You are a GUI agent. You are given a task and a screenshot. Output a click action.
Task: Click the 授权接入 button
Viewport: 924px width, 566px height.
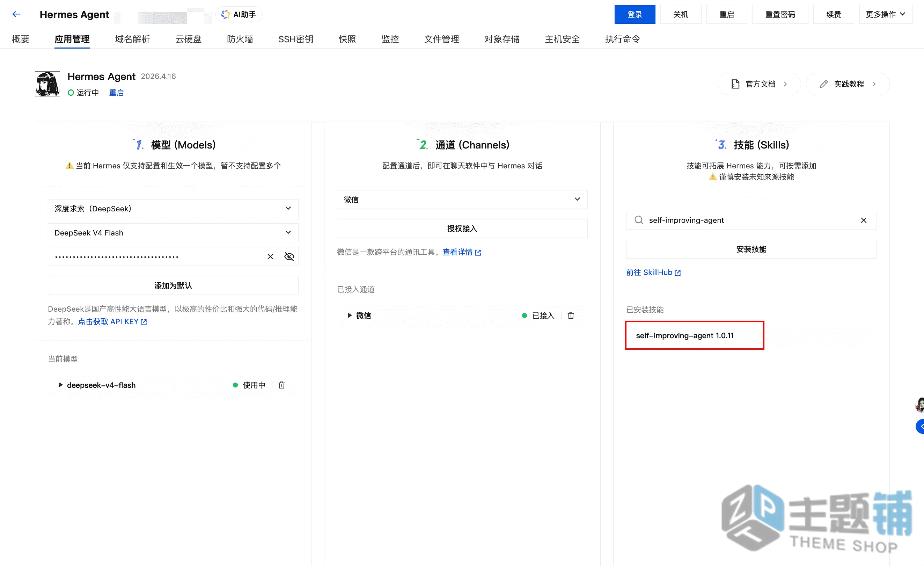coord(462,228)
